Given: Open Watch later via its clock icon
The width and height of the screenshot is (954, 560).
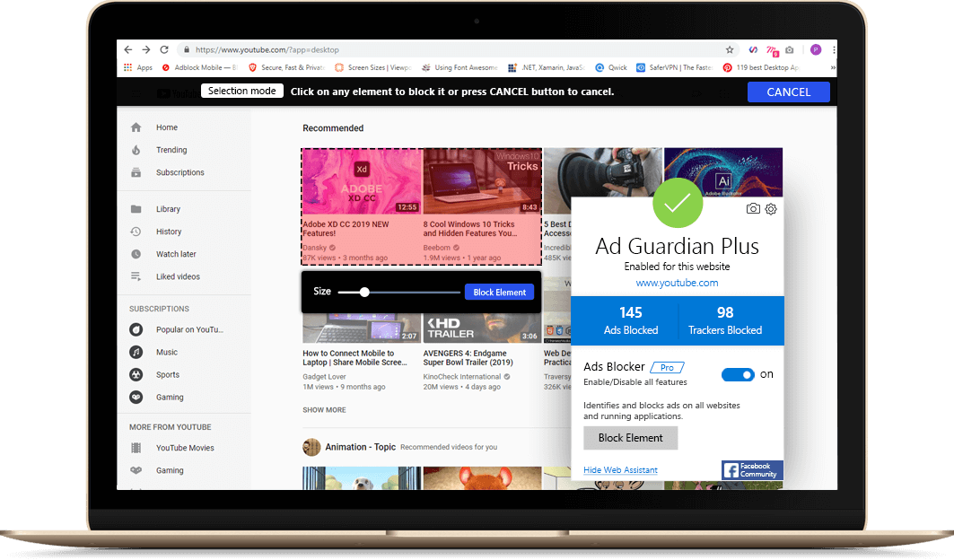Looking at the screenshot, I should coord(136,254).
